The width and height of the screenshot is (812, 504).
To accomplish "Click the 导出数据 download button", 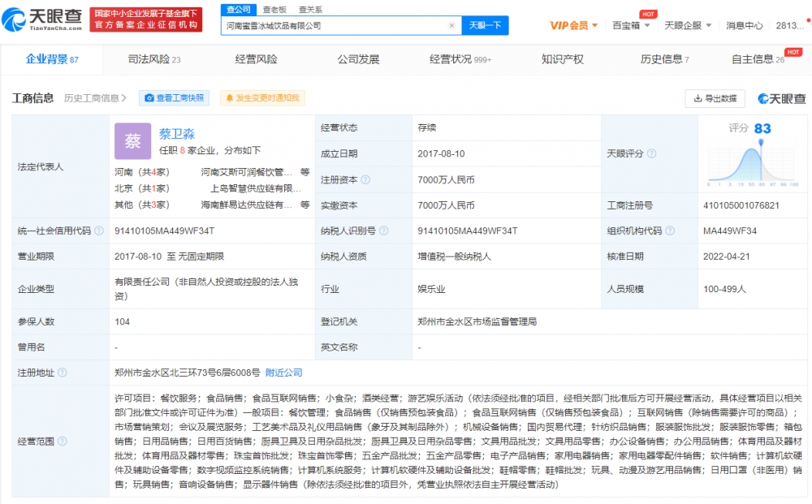I will [x=715, y=98].
